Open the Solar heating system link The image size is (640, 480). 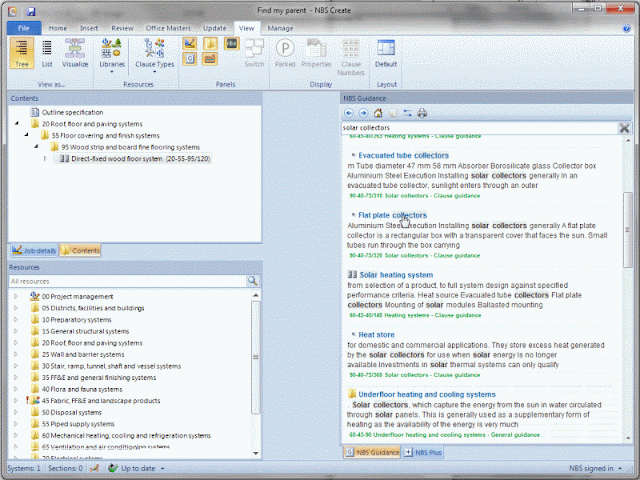click(396, 275)
